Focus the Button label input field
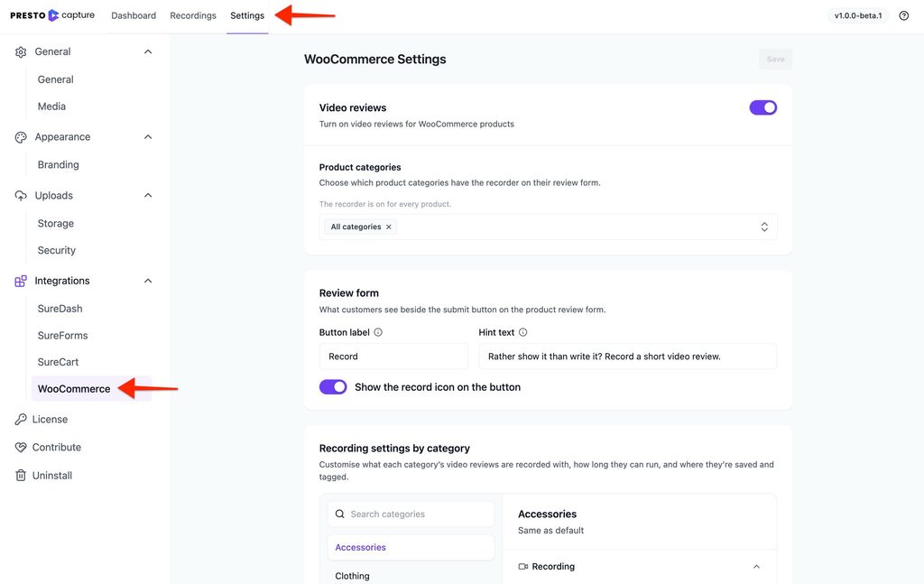924x584 pixels. tap(393, 357)
